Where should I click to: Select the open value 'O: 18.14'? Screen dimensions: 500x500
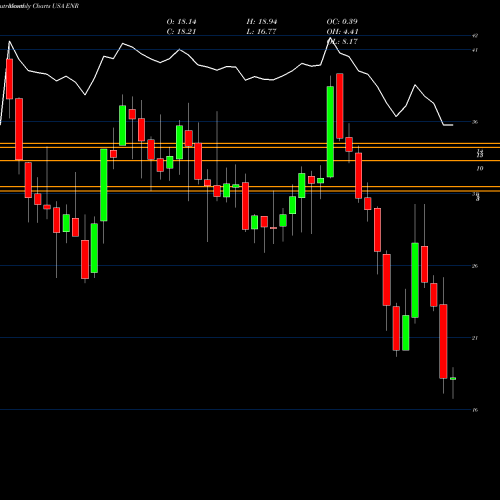coord(181,22)
